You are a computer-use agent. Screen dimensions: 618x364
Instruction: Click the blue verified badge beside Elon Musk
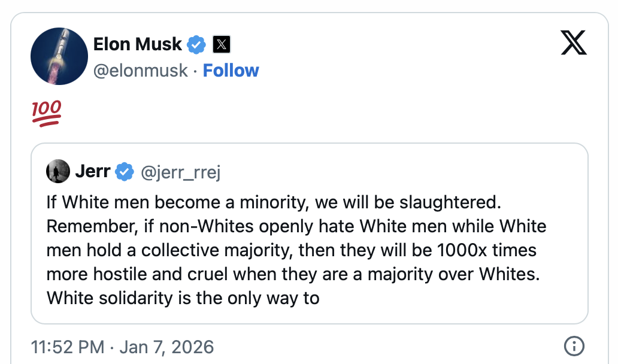[196, 44]
